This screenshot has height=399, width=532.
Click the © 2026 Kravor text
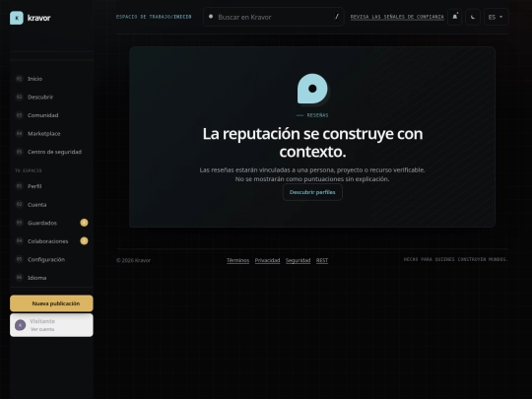pyautogui.click(x=133, y=260)
